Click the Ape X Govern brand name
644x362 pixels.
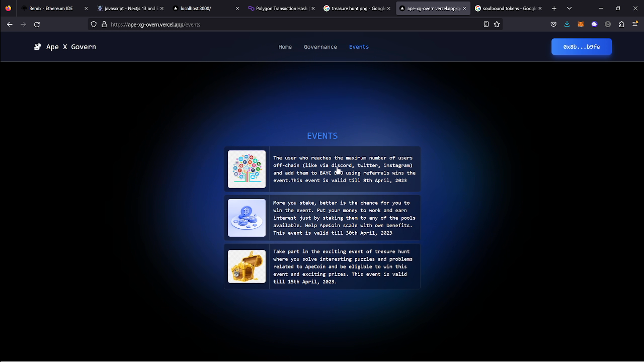pyautogui.click(x=71, y=47)
